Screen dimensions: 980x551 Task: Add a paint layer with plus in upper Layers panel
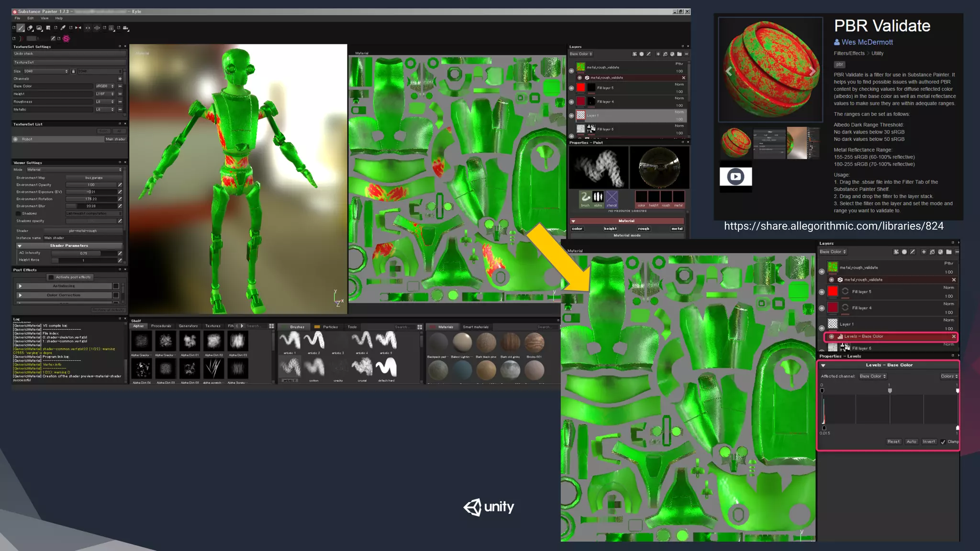658,54
